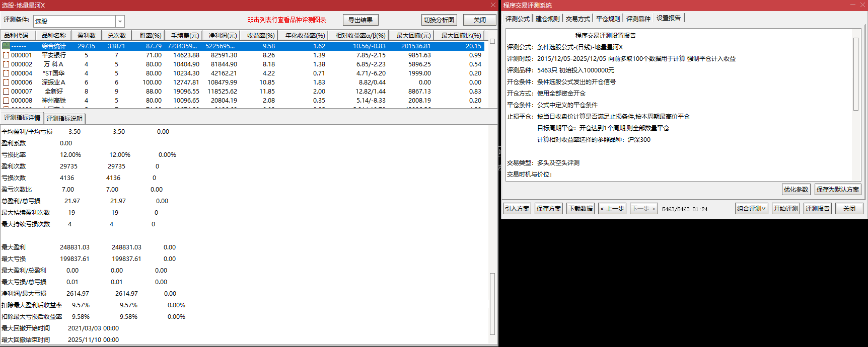
Task: Click 保存为默认方案 button
Action: tap(838, 190)
